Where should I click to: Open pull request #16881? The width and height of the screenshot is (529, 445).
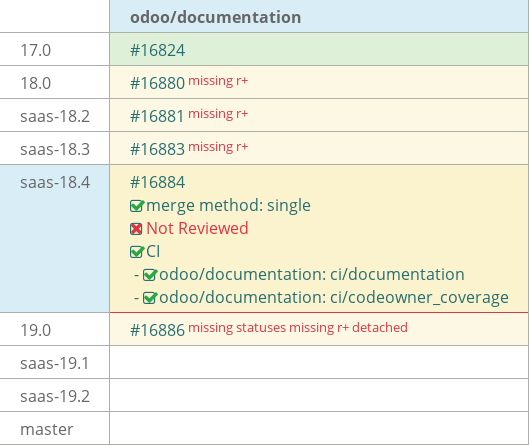click(x=157, y=116)
